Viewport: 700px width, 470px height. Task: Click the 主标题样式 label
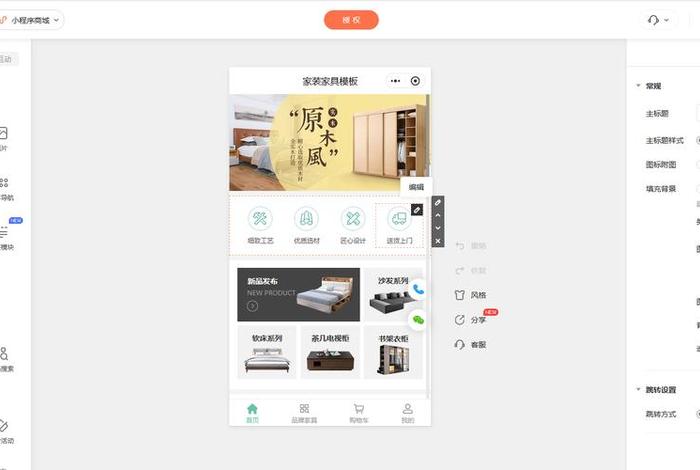point(664,140)
